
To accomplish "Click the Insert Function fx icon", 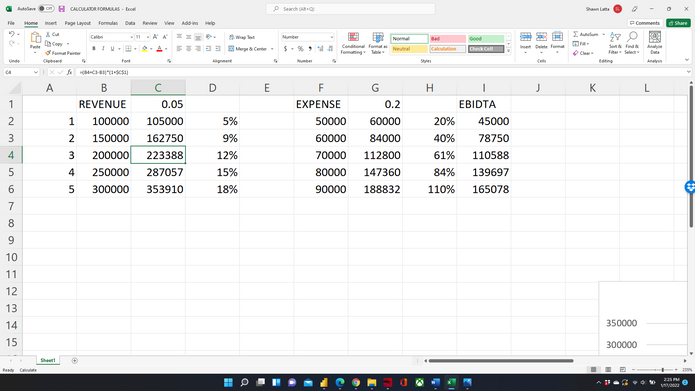I will point(69,72).
